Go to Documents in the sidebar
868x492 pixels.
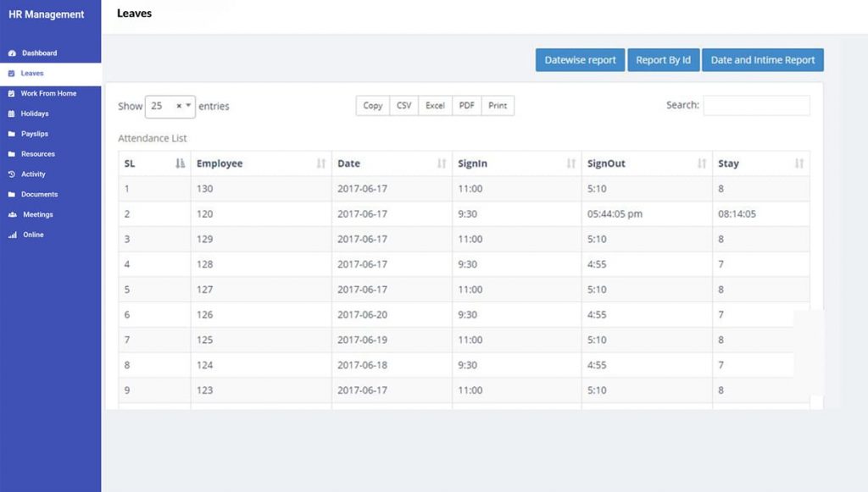coord(39,195)
